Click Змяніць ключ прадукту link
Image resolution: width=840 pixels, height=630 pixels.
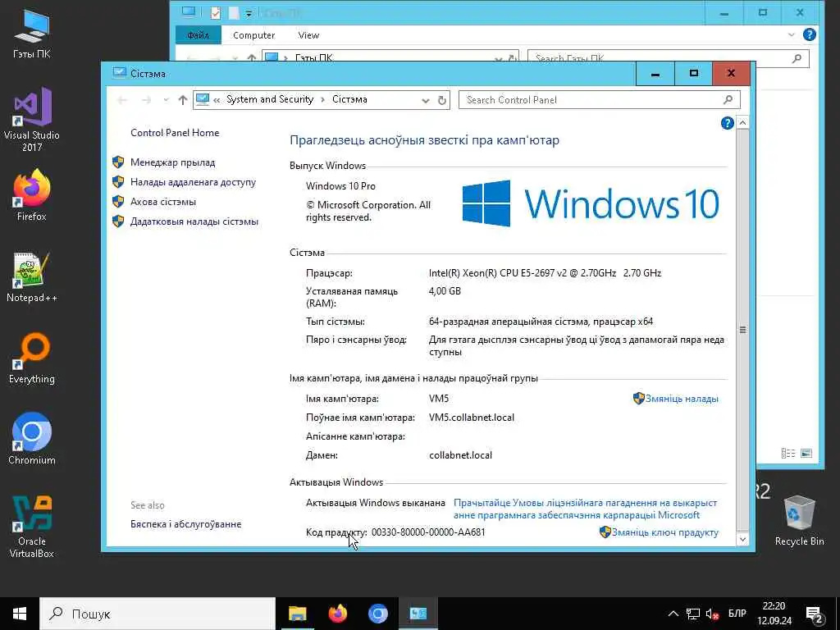coord(664,532)
